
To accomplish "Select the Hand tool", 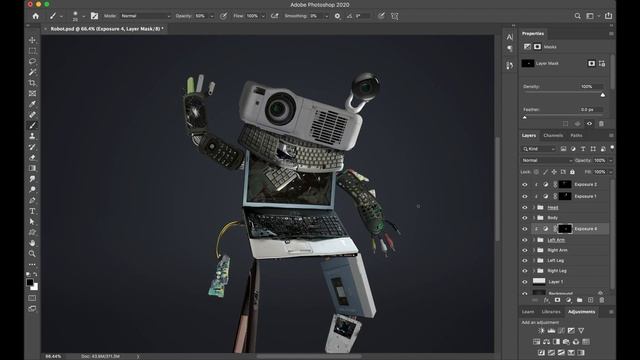I will 32,243.
